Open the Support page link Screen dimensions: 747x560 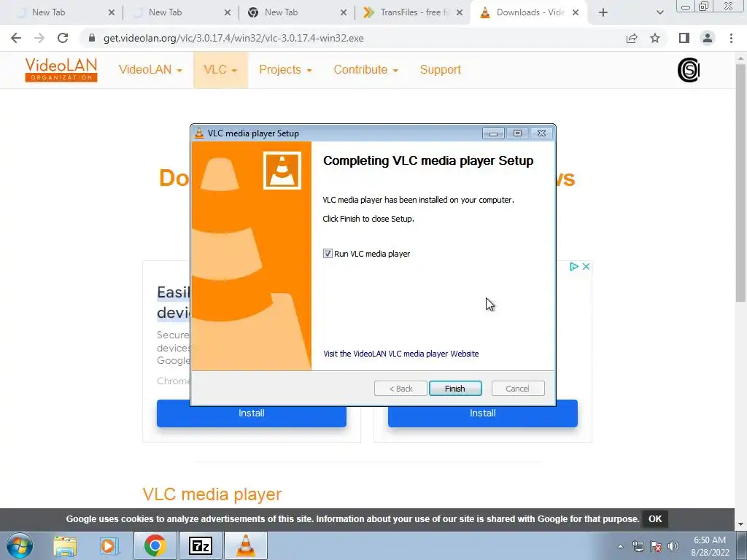tap(440, 70)
